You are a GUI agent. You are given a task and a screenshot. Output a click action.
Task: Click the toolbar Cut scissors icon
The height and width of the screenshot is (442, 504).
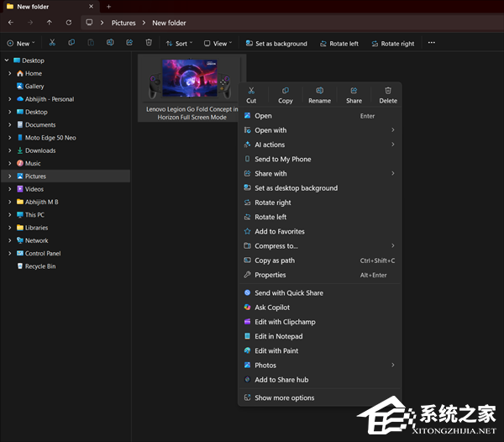coord(52,43)
